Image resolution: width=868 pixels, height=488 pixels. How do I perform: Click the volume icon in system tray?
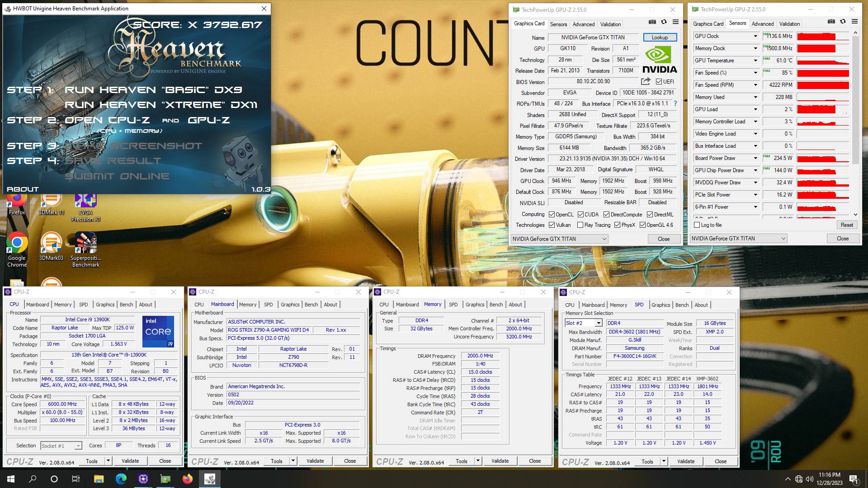tap(809, 479)
